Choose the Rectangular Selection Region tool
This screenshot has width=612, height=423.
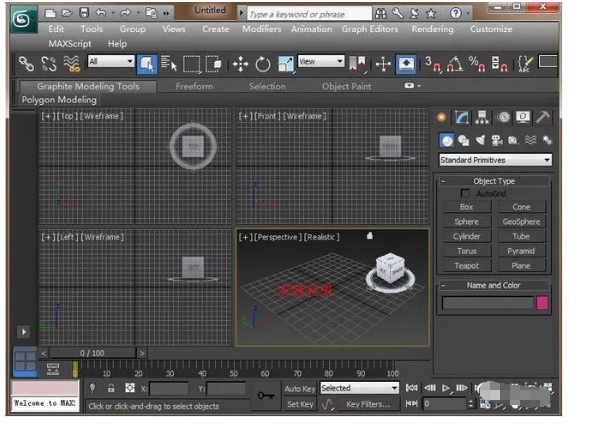pos(192,64)
